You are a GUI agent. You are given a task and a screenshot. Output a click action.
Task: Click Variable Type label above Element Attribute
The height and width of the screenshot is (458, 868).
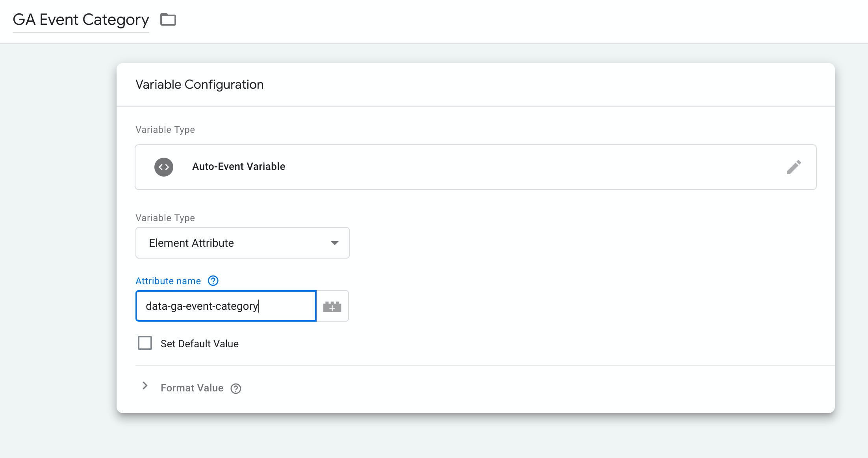(x=165, y=218)
